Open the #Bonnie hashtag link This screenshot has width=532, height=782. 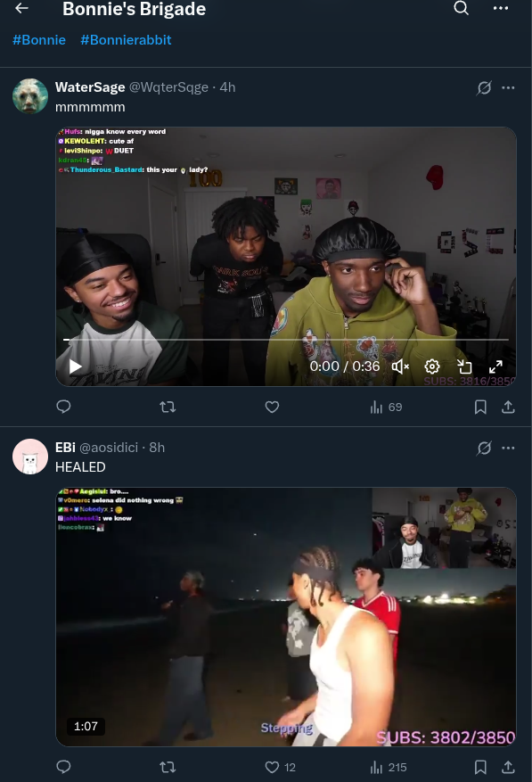39,40
